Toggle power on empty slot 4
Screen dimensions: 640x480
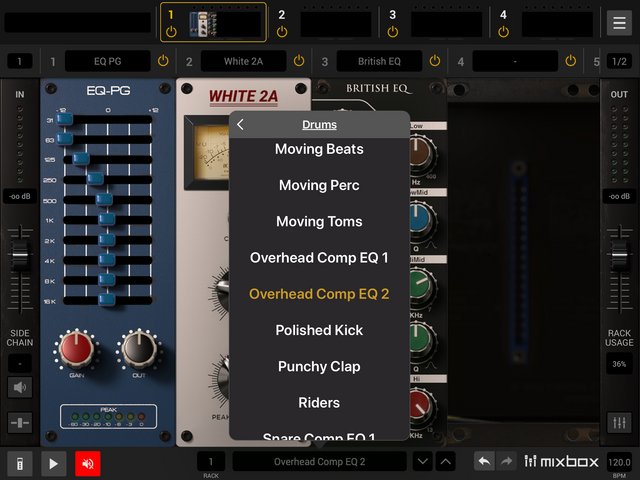click(x=571, y=61)
